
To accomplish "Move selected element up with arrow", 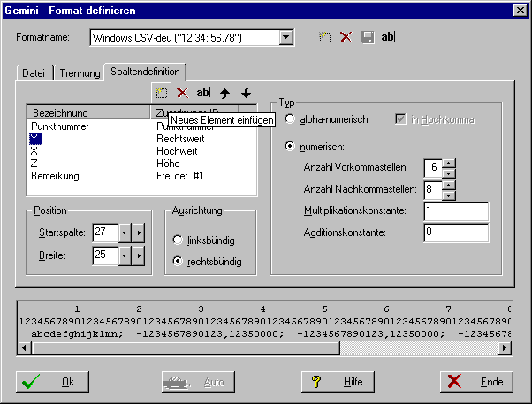I will tap(224, 93).
